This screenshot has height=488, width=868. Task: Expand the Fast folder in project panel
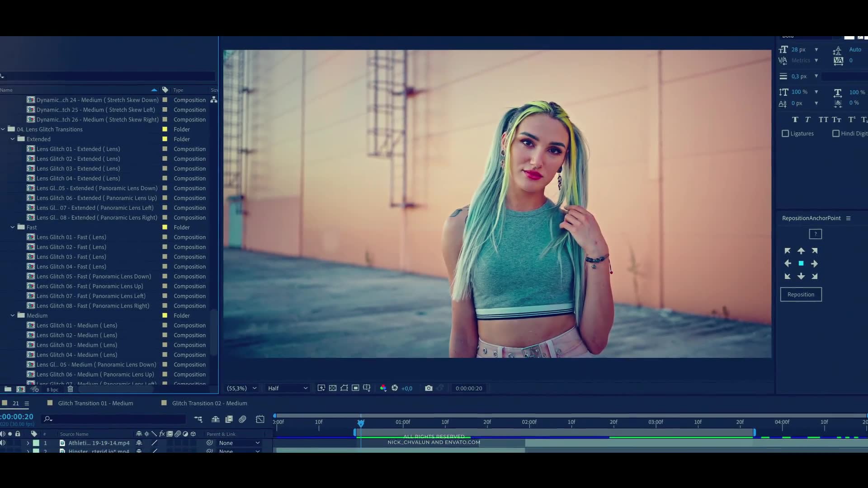click(x=13, y=227)
